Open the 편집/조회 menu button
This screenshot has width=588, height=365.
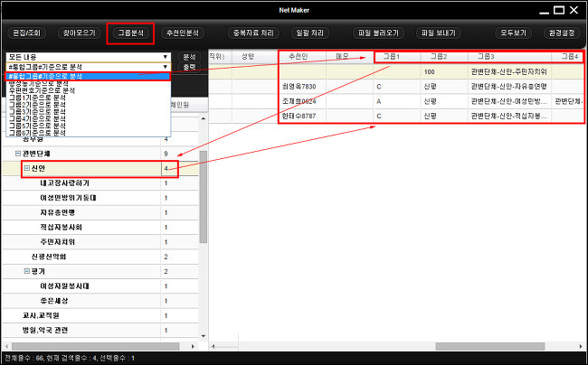(x=26, y=33)
